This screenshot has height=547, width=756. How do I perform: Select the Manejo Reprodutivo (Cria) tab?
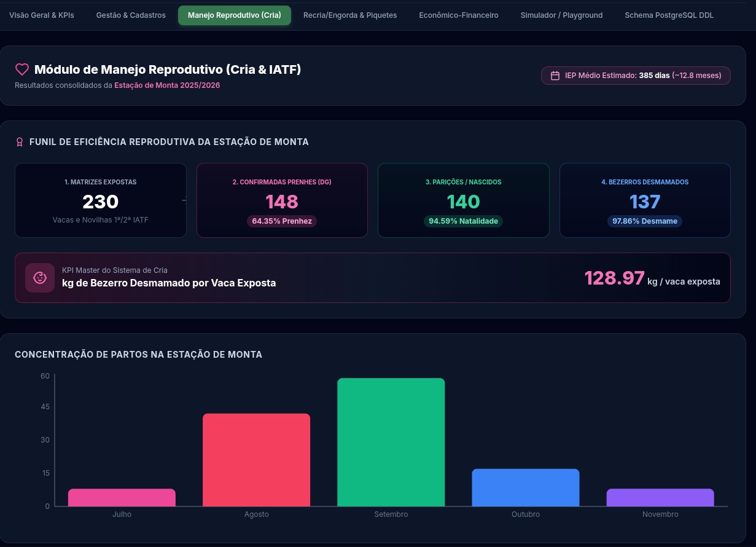click(x=235, y=15)
